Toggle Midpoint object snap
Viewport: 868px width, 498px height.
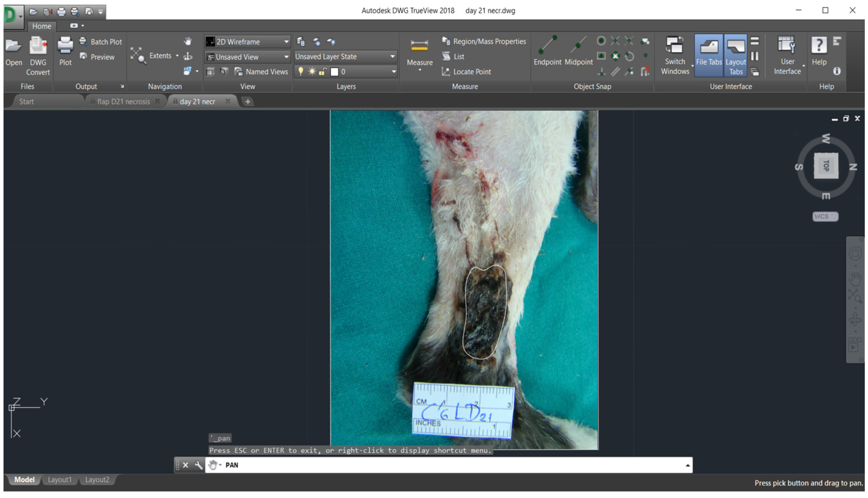click(578, 46)
